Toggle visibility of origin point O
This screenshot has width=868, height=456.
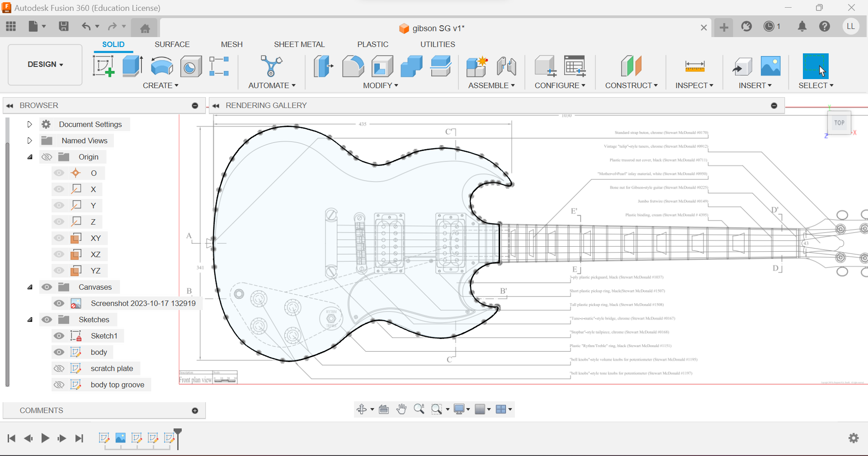[59, 173]
